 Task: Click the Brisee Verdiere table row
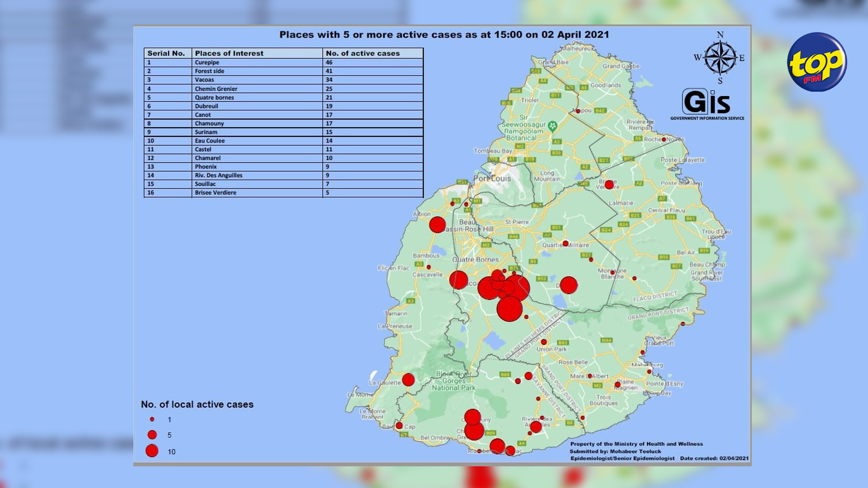coord(283,192)
